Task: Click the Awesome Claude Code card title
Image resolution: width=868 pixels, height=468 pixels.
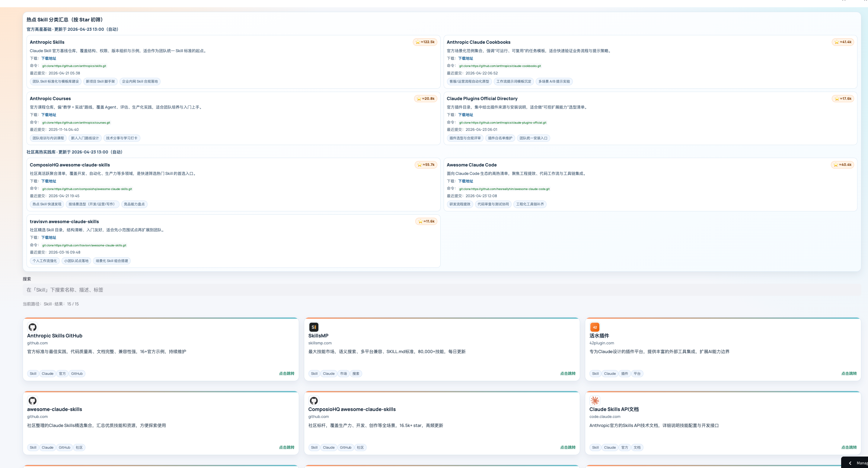Action: [471, 165]
